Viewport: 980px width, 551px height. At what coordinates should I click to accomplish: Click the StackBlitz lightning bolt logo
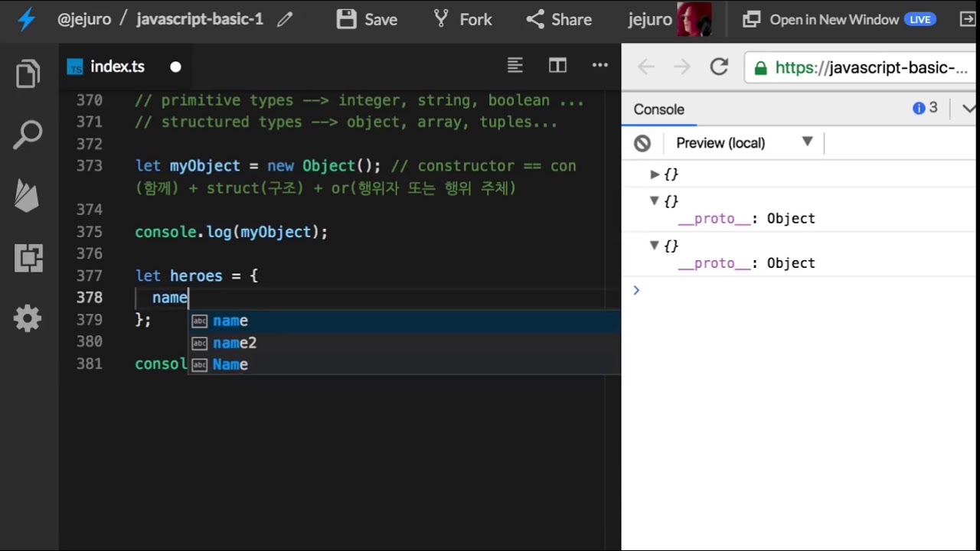tap(27, 19)
